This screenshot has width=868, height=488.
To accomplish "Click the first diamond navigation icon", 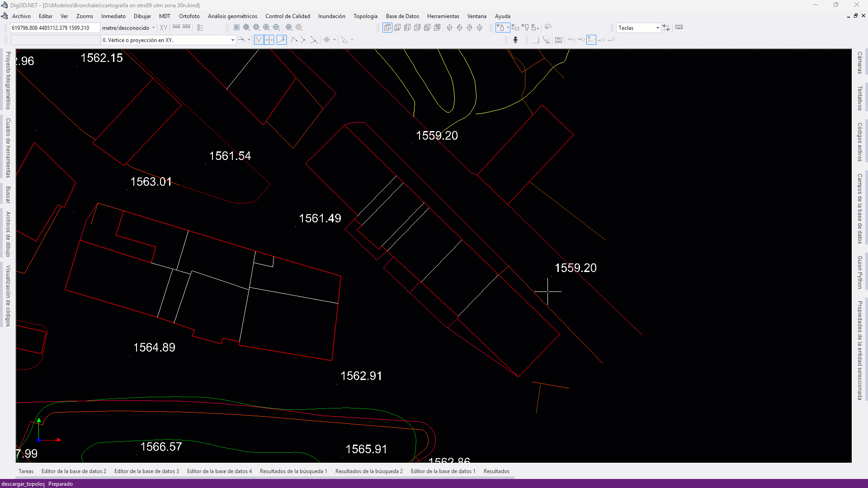I will pyautogui.click(x=449, y=28).
